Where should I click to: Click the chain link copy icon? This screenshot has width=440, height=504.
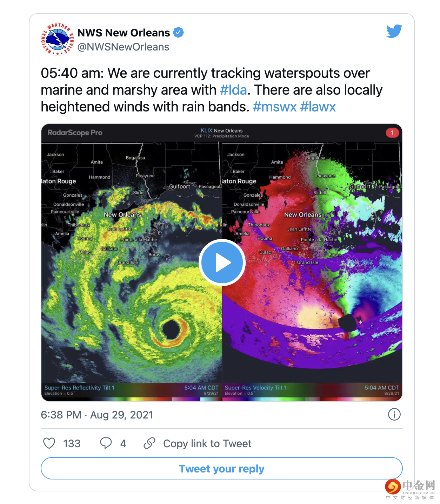coord(149,443)
